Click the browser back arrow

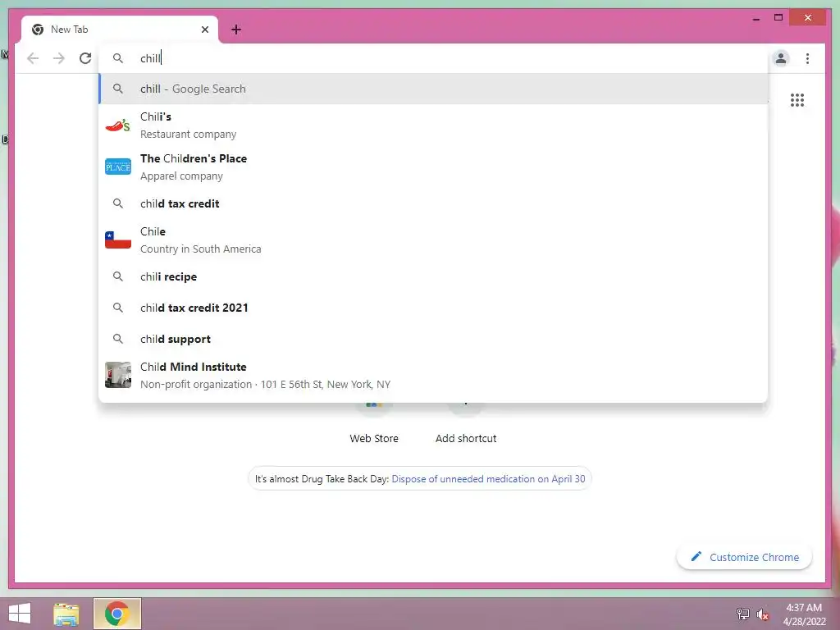[x=33, y=58]
